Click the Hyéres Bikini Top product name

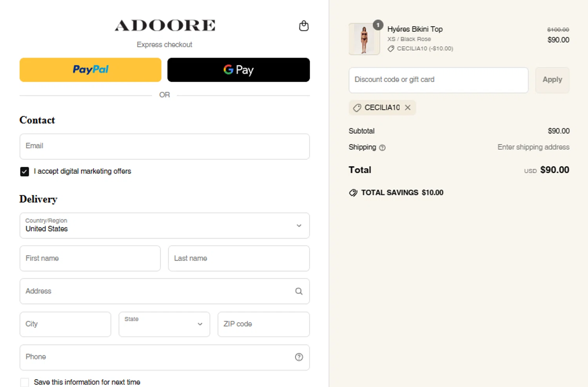[x=415, y=29]
